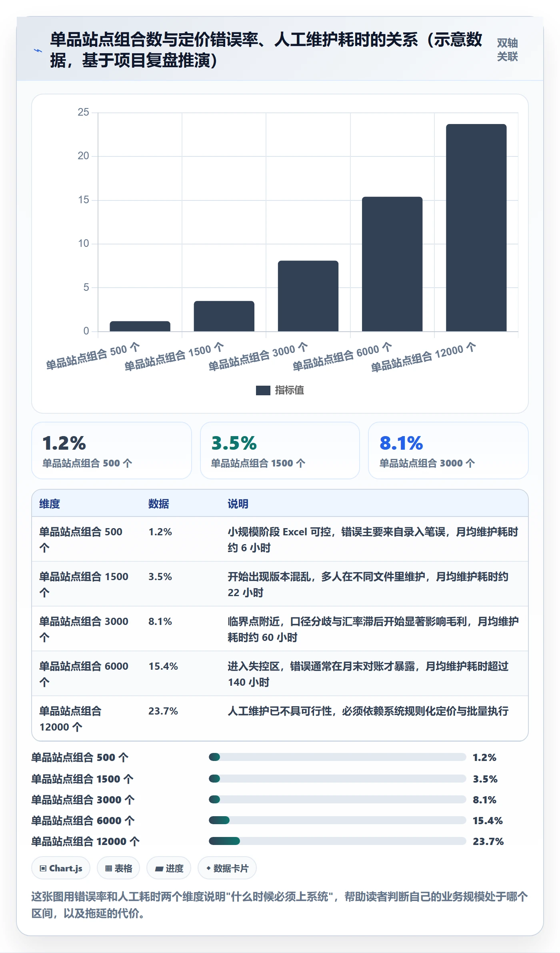Click the progress bar for 500 个 (1.2%)
Viewport: 560px width, 953px height.
pyautogui.click(x=337, y=757)
